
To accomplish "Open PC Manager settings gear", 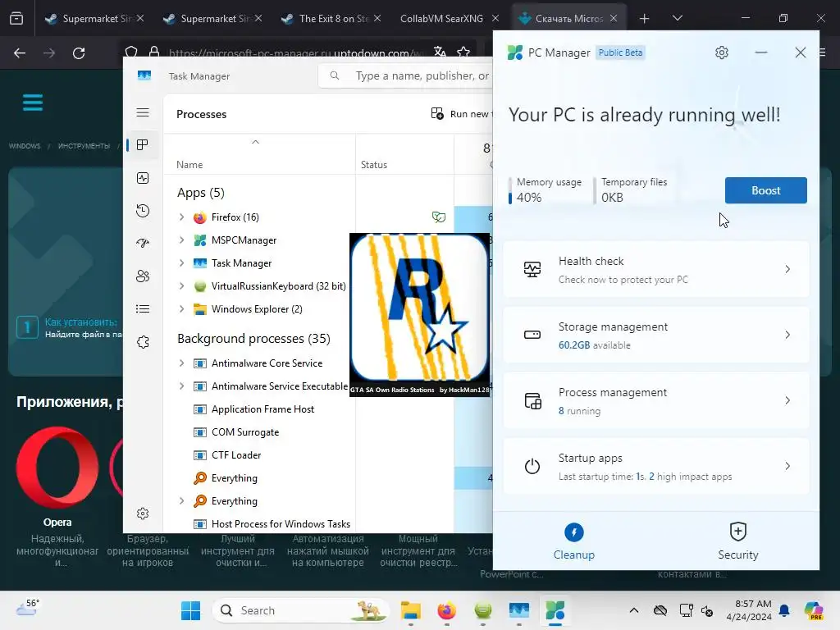I will click(722, 52).
